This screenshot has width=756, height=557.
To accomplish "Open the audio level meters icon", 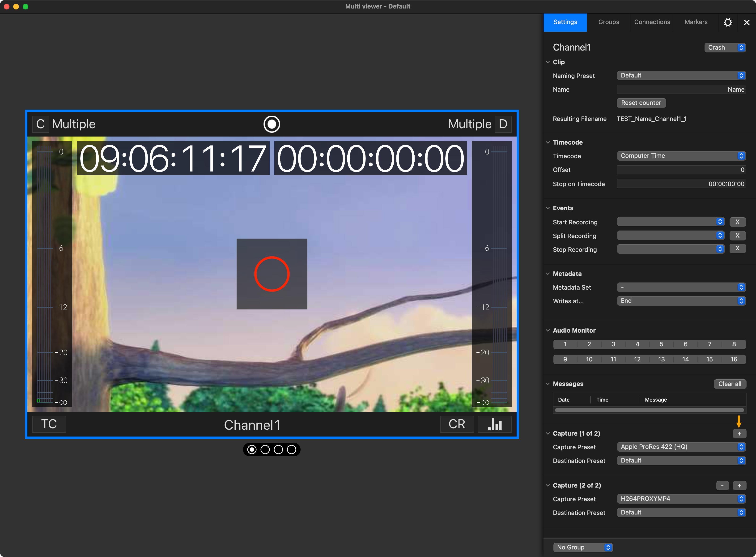I will coord(494,424).
